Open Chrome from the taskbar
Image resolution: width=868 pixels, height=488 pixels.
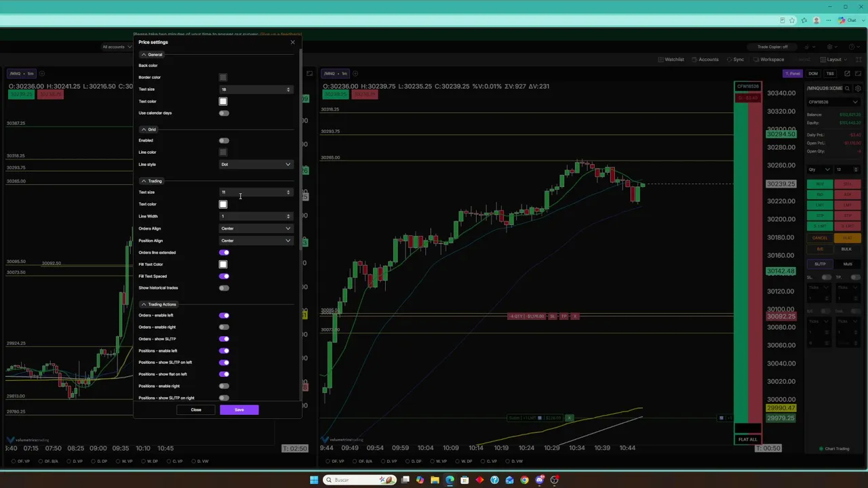tap(524, 480)
